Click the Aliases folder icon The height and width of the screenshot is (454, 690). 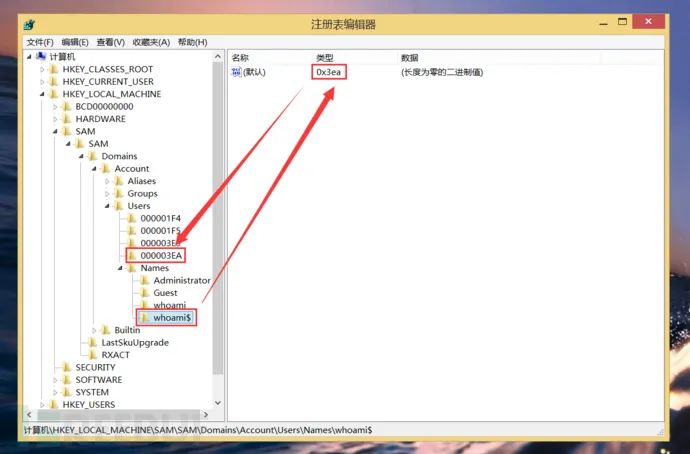pyautogui.click(x=118, y=181)
